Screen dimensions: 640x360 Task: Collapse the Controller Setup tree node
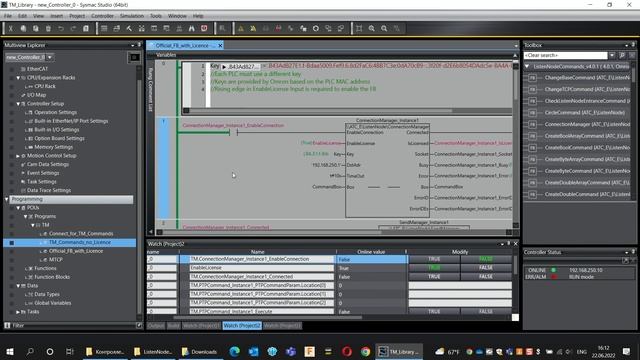point(18,104)
